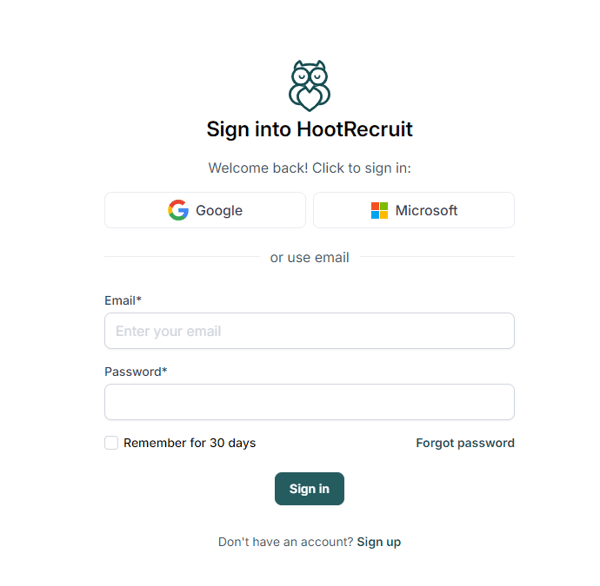Click the Email* field label
The height and width of the screenshot is (586, 600).
123,300
